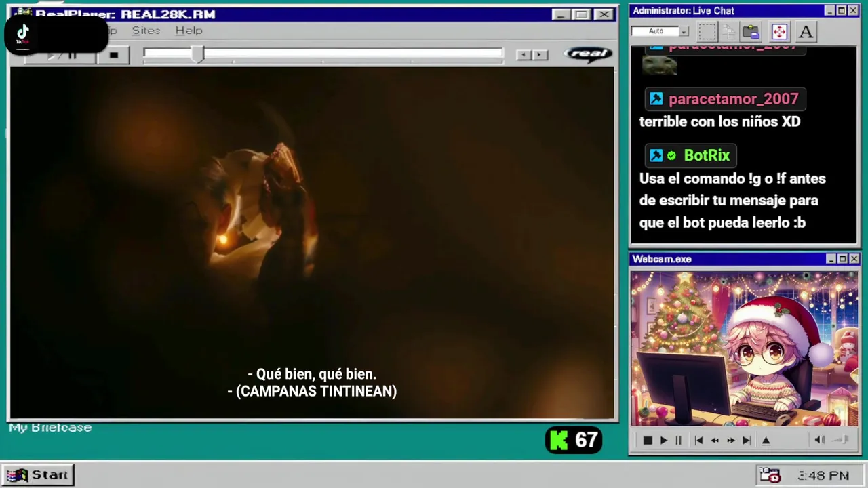This screenshot has height=488, width=868.
Task: Mute the Webcam.exe speaker icon
Action: (x=819, y=440)
